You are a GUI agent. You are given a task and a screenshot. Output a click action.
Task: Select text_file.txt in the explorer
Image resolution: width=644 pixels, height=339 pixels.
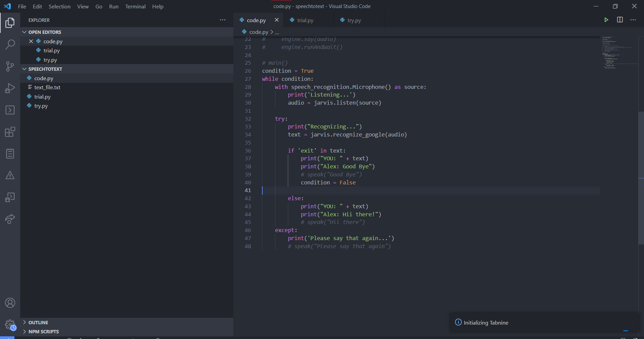click(47, 87)
